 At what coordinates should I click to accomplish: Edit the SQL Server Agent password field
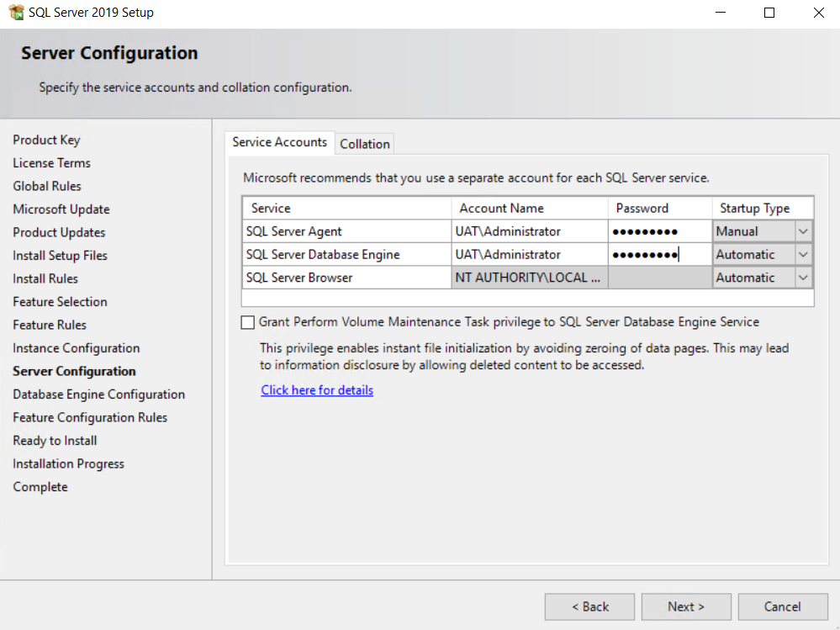(660, 231)
